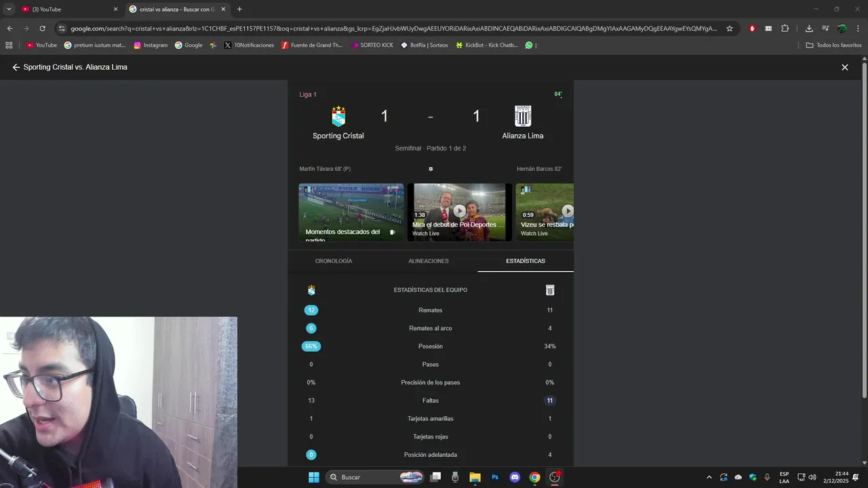Bookmark this page with the star icon
868x488 pixels.
tap(730, 28)
